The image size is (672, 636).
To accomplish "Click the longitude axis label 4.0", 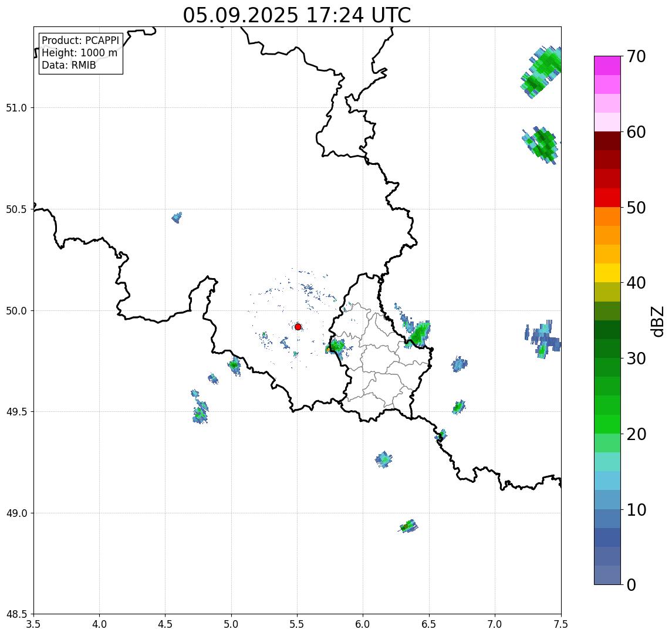I will tap(99, 624).
